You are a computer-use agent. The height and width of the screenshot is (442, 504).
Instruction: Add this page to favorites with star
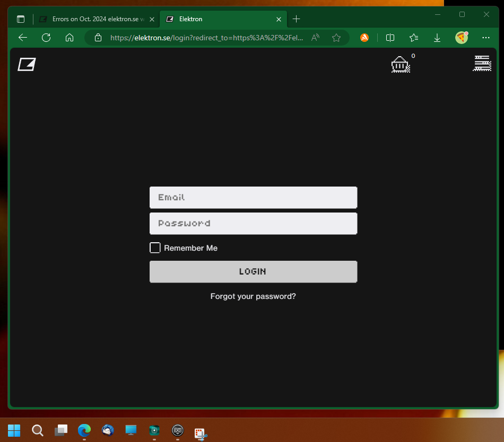pos(336,38)
